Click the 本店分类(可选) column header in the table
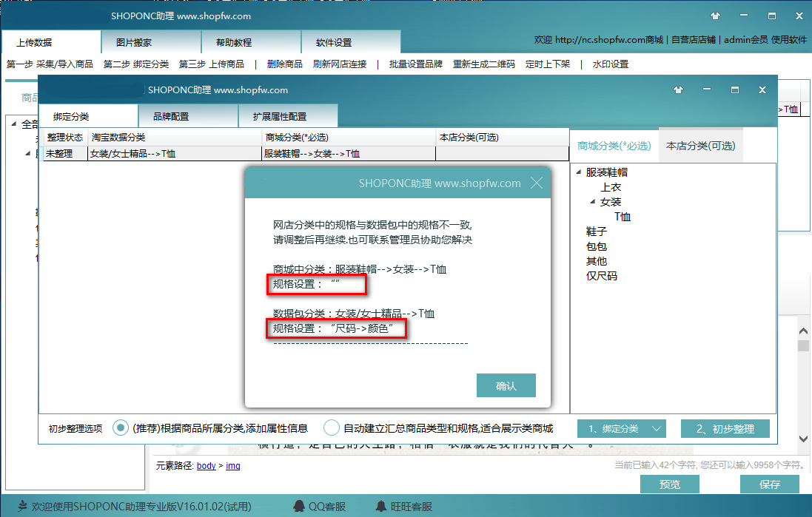This screenshot has height=517, width=812. (x=503, y=138)
